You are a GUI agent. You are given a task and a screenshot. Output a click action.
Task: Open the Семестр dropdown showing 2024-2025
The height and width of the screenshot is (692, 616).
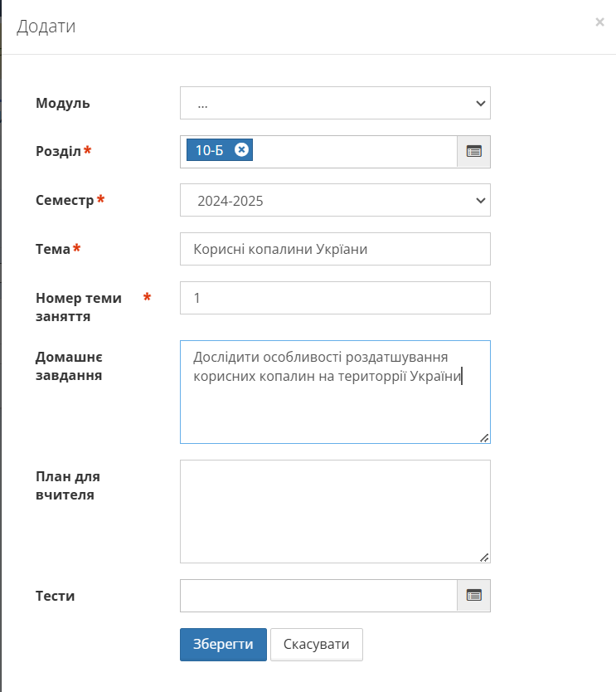click(x=335, y=200)
